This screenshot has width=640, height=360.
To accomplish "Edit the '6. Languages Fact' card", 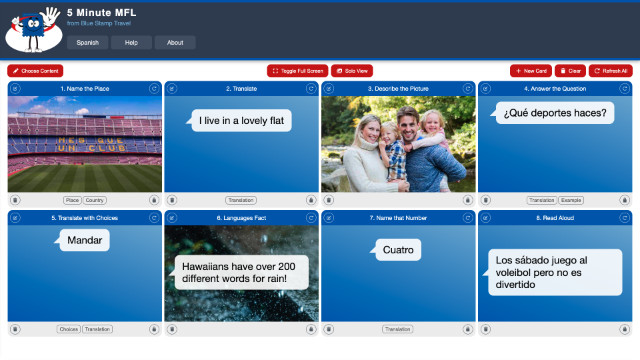I will [x=172, y=218].
